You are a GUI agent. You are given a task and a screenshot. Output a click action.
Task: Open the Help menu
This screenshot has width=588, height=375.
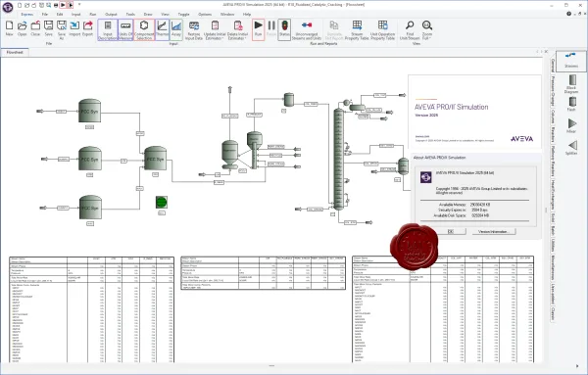click(247, 15)
